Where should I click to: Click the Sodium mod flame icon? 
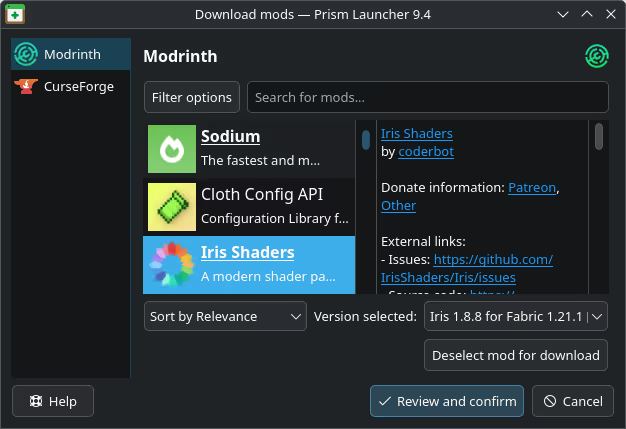tap(172, 149)
